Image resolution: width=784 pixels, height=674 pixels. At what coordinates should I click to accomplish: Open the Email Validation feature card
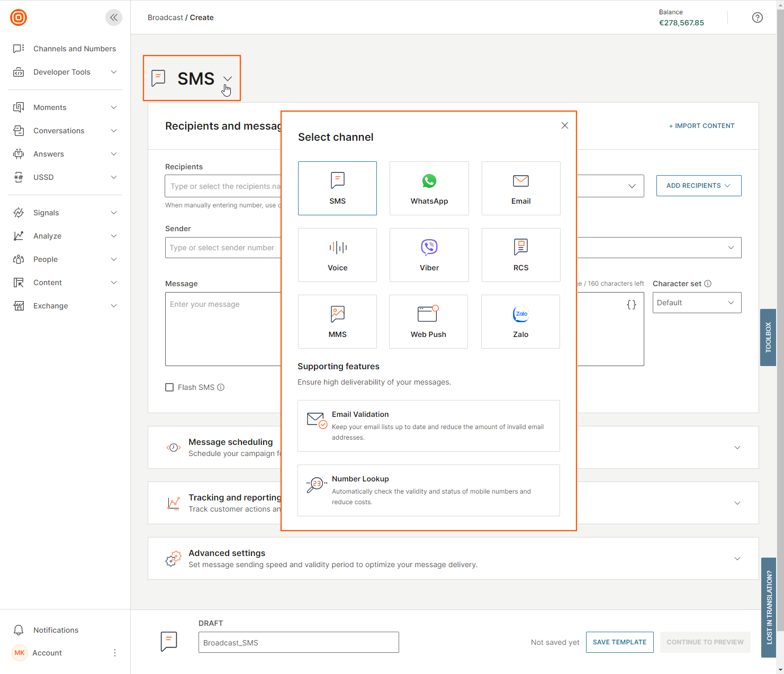pos(428,426)
